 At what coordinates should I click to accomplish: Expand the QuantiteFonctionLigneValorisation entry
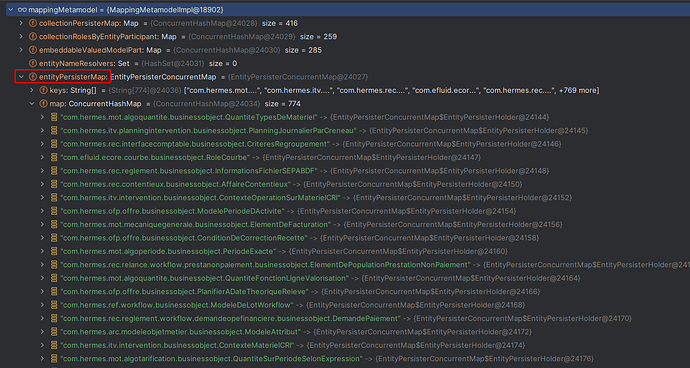(43, 278)
